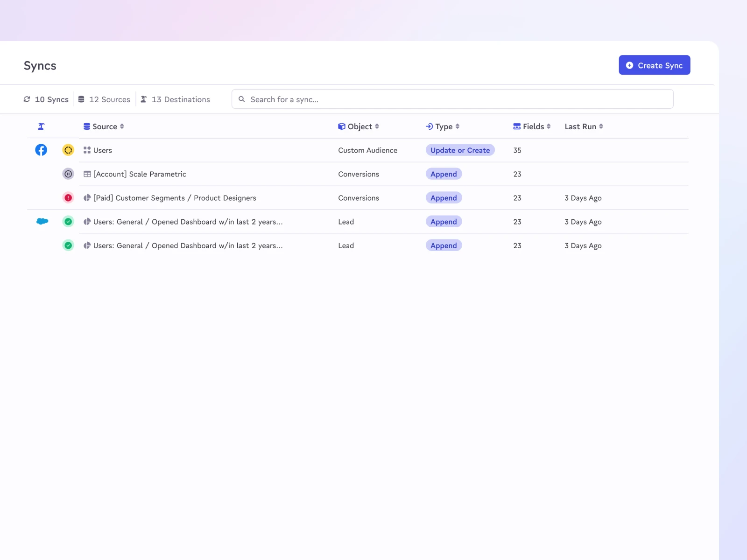This screenshot has height=560, width=747.
Task: Sort syncs by Fields column
Action: 532,126
